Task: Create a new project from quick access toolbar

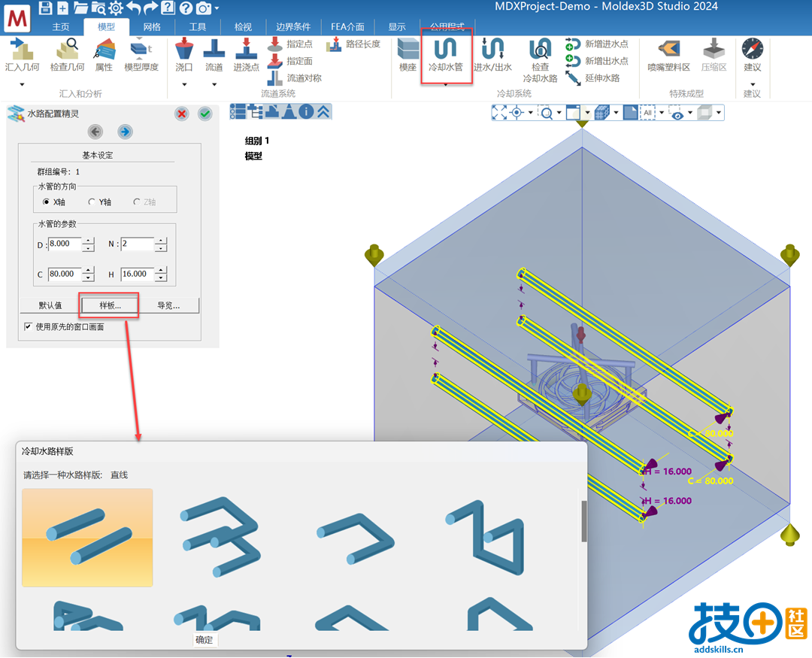Action: (x=62, y=8)
